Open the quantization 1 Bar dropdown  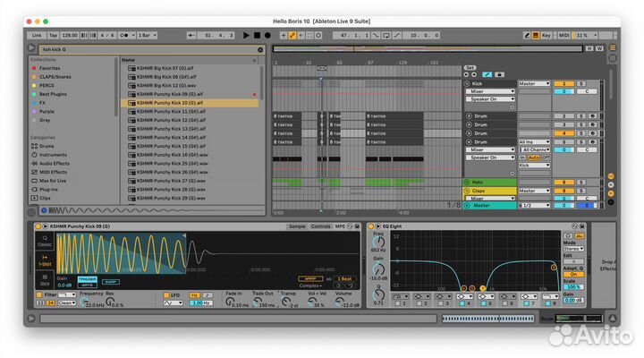click(147, 35)
